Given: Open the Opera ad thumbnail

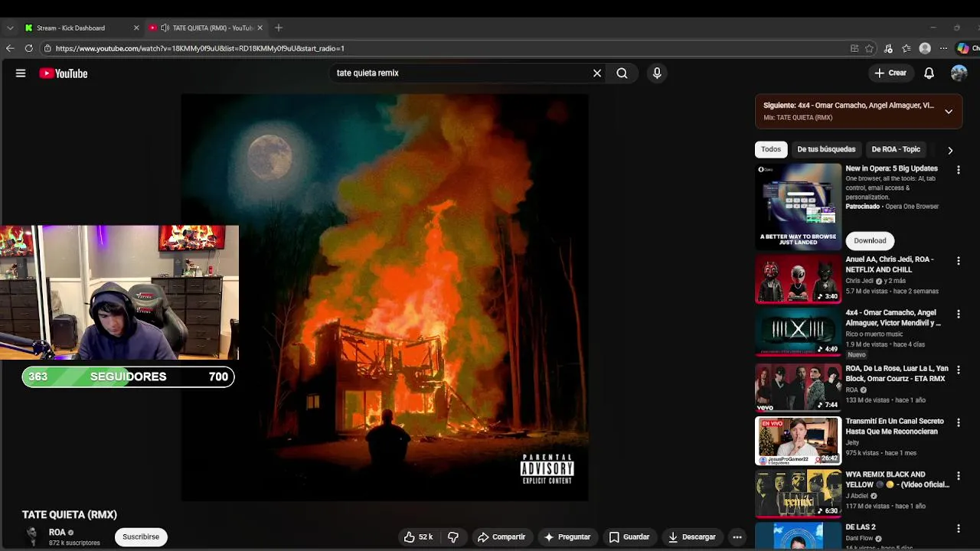Looking at the screenshot, I should click(x=799, y=206).
